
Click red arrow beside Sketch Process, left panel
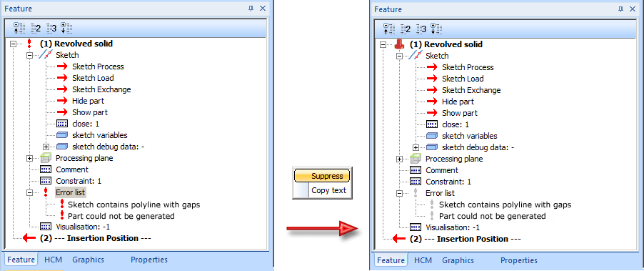[62, 66]
